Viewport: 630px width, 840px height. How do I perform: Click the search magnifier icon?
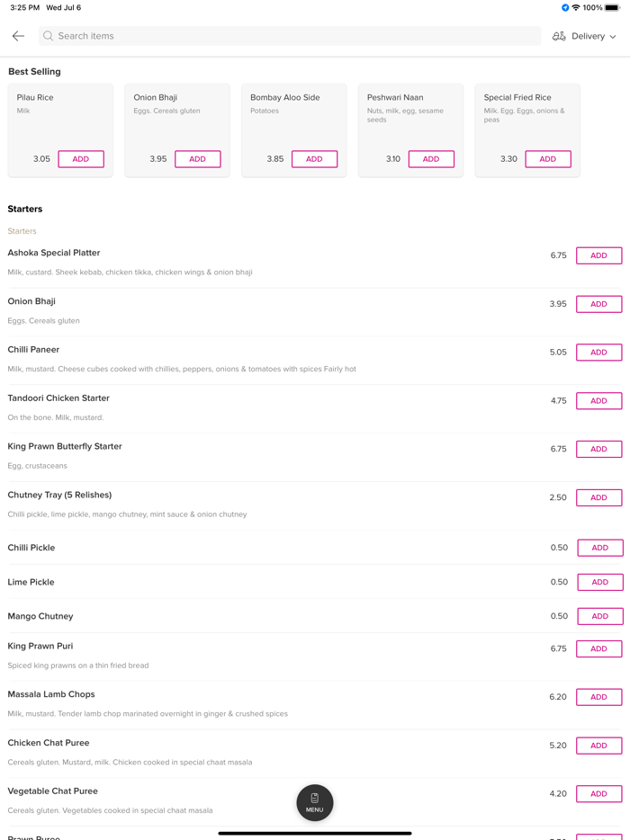pos(49,36)
